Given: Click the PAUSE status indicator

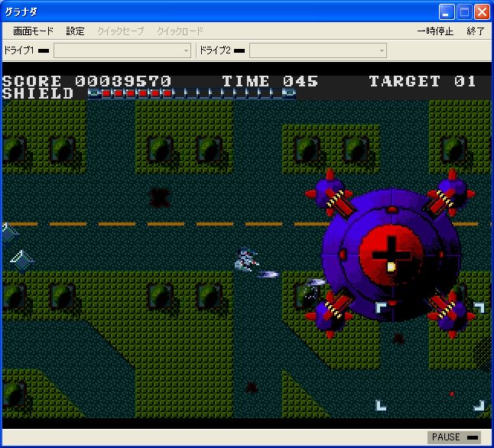Looking at the screenshot, I should point(454,437).
